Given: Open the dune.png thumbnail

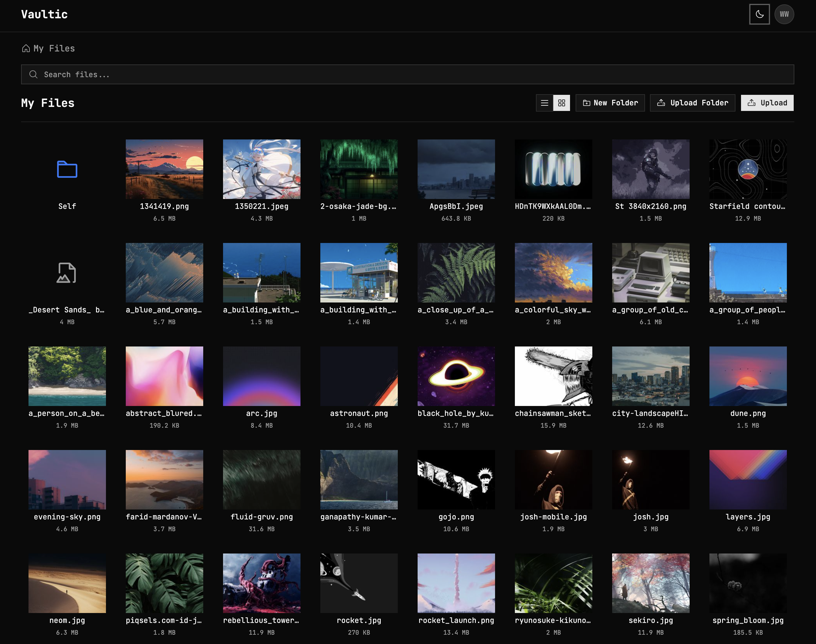Looking at the screenshot, I should tap(748, 376).
